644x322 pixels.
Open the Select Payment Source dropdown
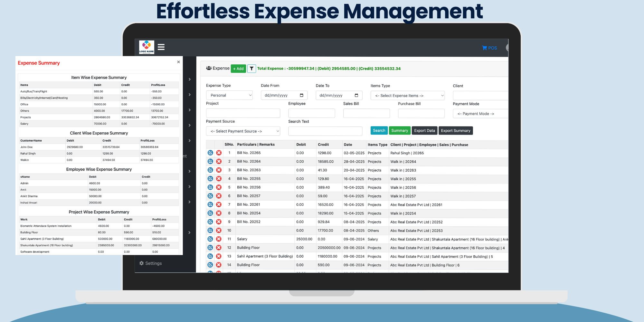[x=243, y=131]
